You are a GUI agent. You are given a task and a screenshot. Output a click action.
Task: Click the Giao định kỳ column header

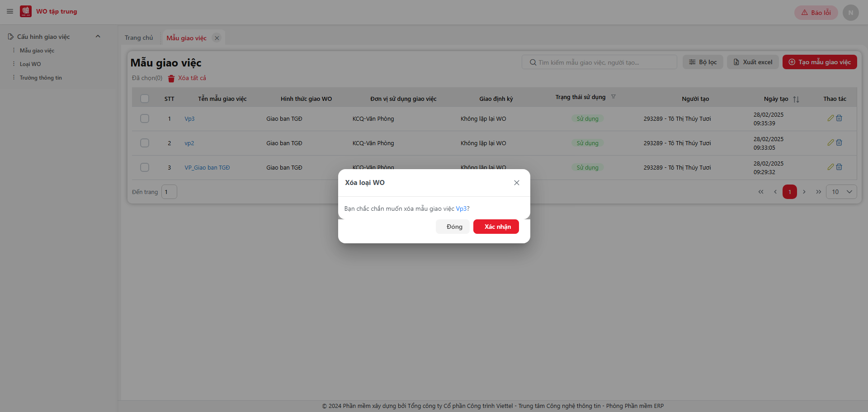click(496, 99)
